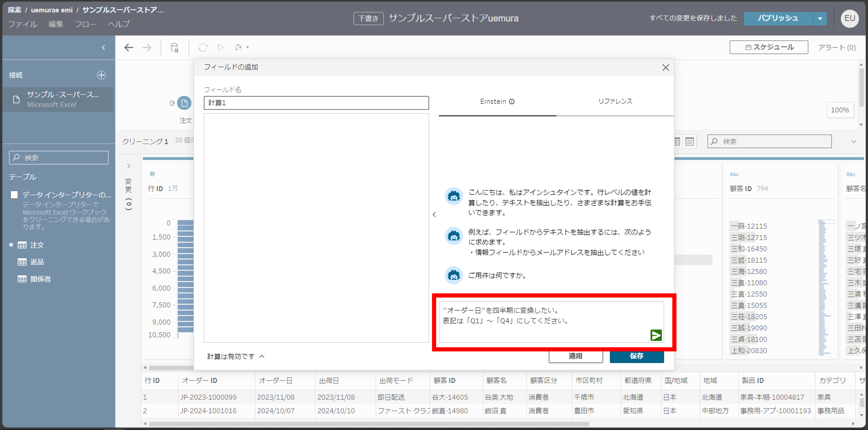
Task: Open the flow options sliders dropdown
Action: [x=241, y=47]
